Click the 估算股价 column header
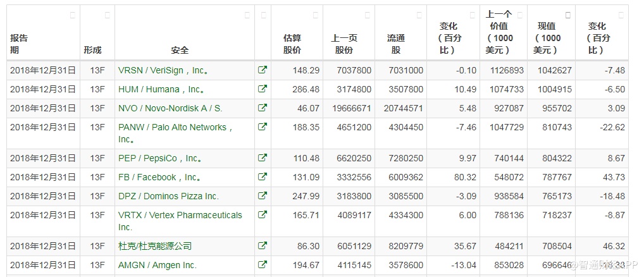 tap(292, 44)
